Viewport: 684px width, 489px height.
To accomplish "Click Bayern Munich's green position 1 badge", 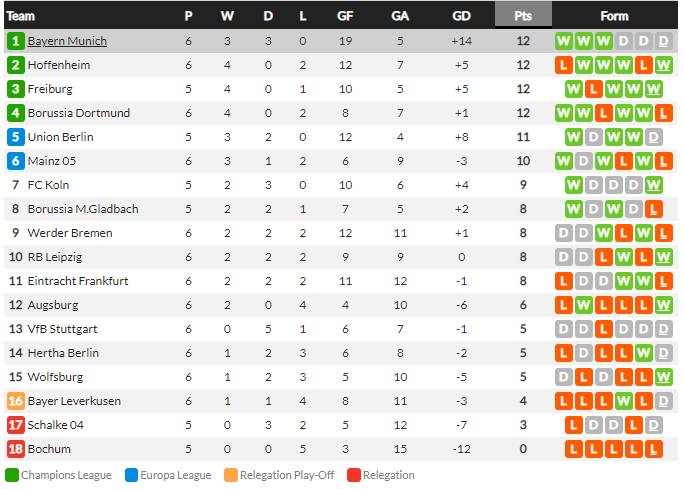I will (16, 41).
